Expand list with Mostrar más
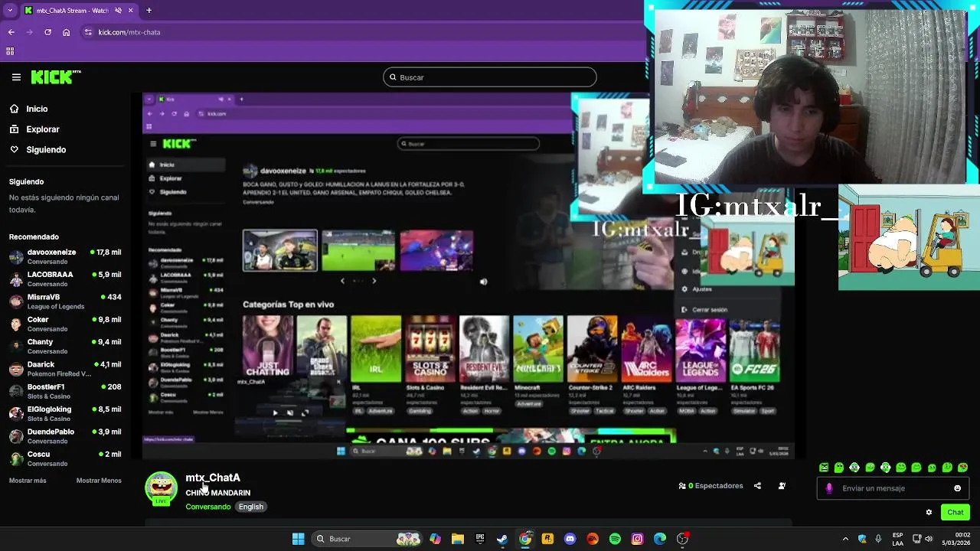This screenshot has height=551, width=980. tap(28, 481)
